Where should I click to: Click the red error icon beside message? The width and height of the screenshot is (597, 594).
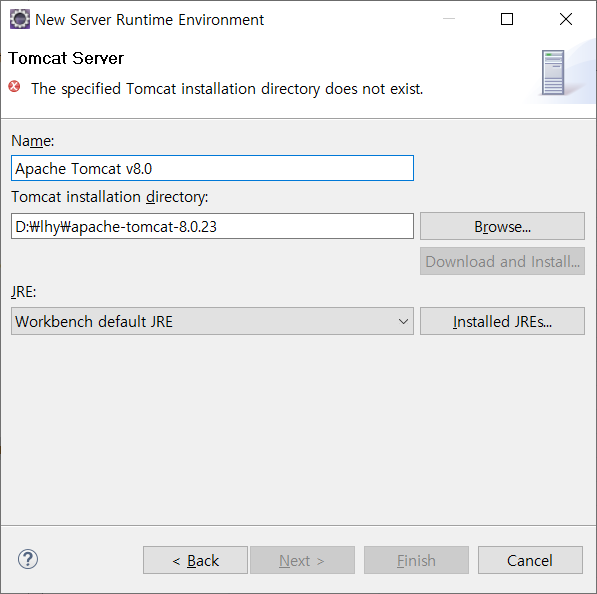click(x=14, y=87)
